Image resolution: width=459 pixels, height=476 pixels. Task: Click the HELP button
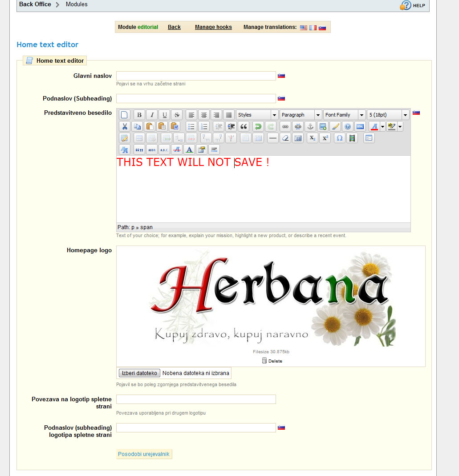(413, 5)
